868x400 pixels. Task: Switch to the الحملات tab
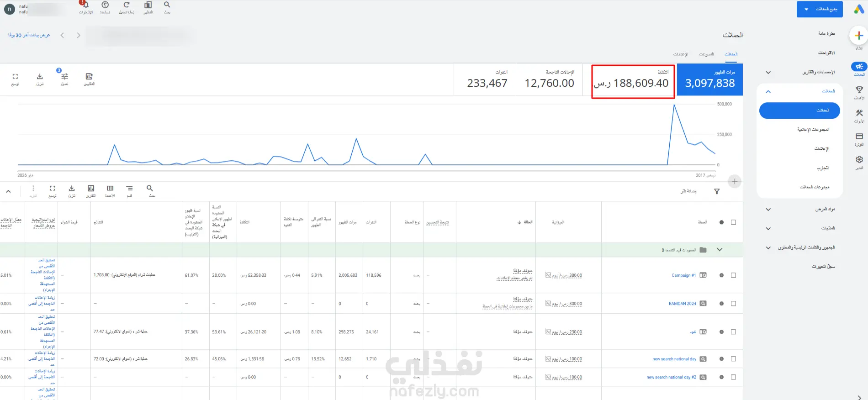click(731, 54)
